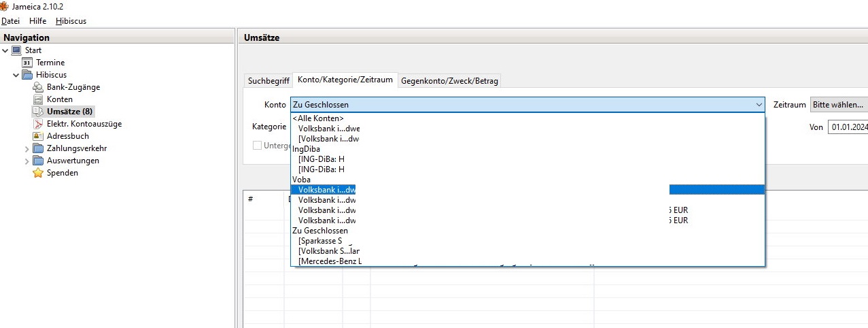Switch to the Gegenkonto/Zweck/Betrag tab
The width and height of the screenshot is (868, 328).
pos(449,81)
